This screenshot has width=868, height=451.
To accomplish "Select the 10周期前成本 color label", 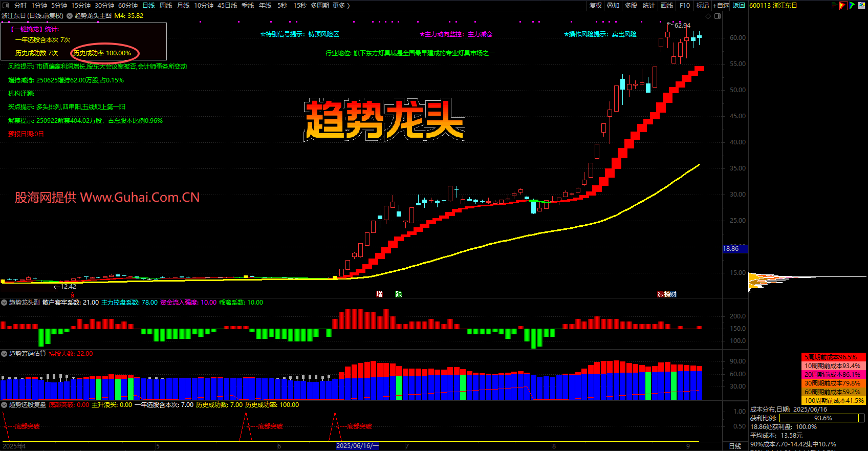I will (x=833, y=366).
